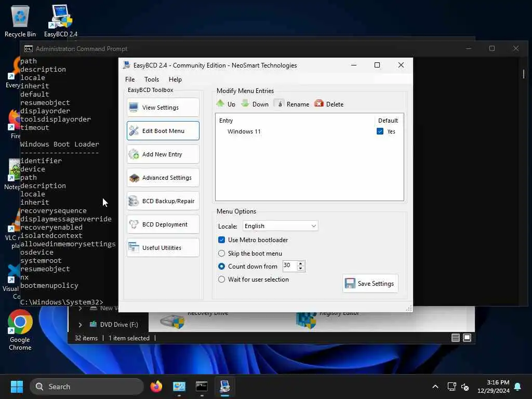Open EasyBCD 2.4 desktop shortcut

61,20
